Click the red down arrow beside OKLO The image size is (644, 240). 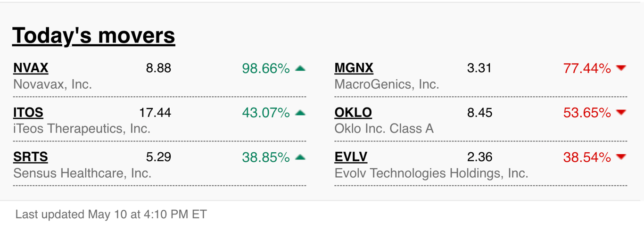pyautogui.click(x=621, y=113)
